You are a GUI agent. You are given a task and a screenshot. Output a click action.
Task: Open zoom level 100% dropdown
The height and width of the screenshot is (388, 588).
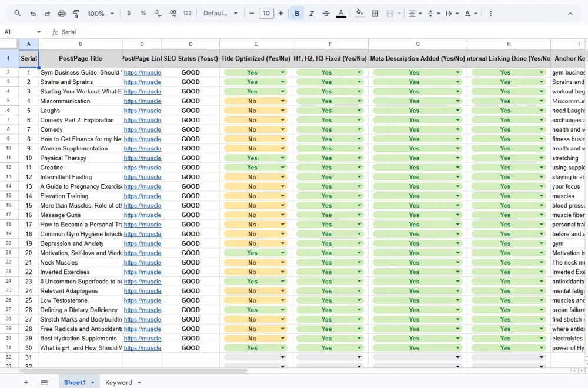[x=101, y=14]
